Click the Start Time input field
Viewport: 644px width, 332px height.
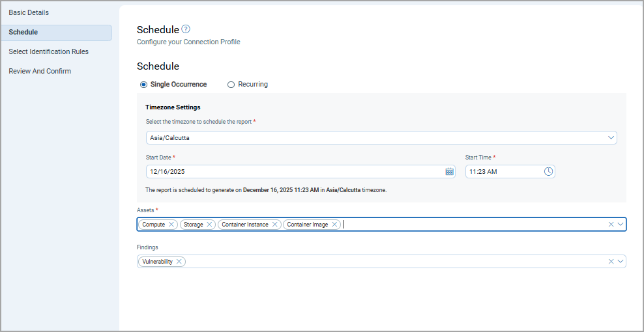(x=502, y=172)
